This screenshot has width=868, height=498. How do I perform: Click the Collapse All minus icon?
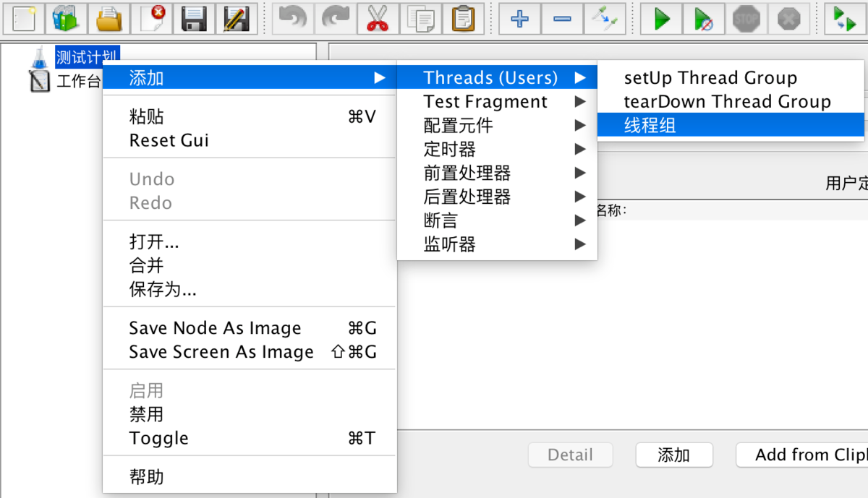[x=562, y=18]
